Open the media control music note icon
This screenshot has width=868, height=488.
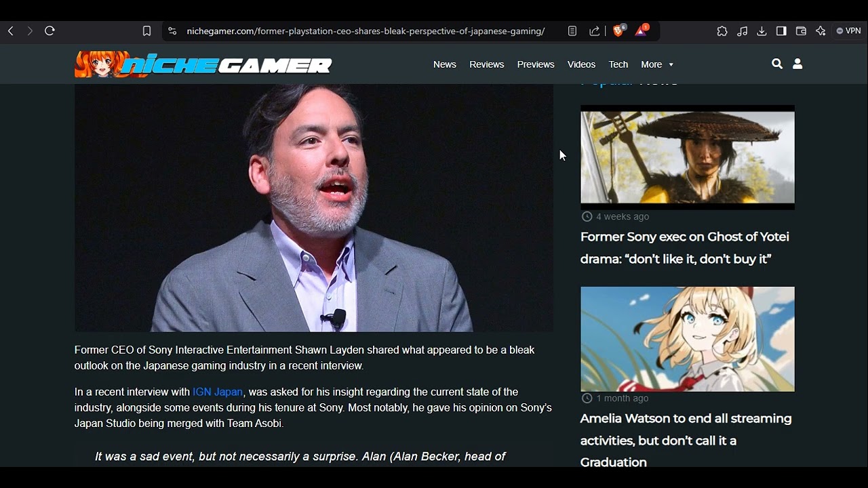point(743,31)
